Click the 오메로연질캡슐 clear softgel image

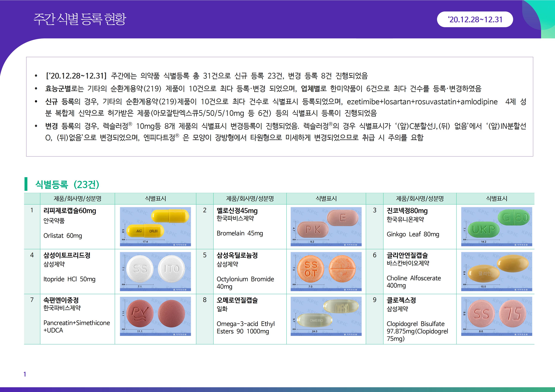tap(326, 316)
